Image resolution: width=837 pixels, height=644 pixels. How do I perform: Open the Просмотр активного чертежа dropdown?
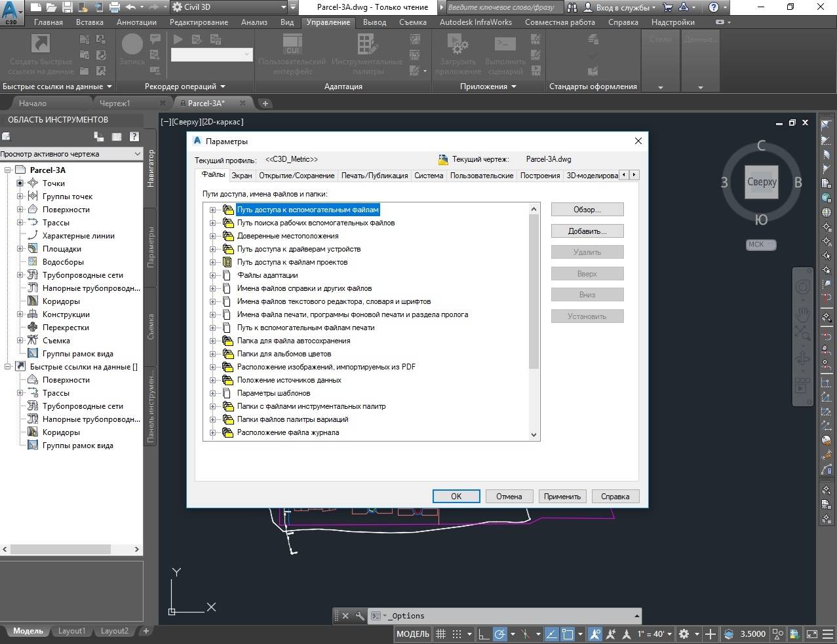(71, 154)
